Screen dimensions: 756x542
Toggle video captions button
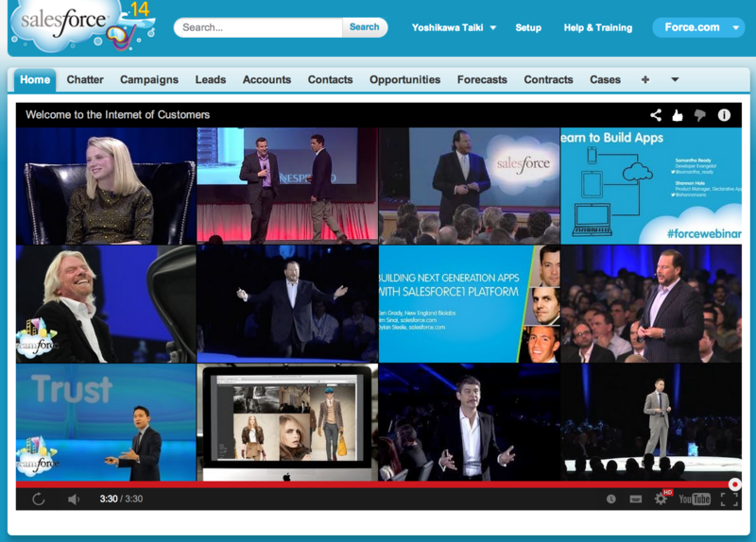(635, 500)
